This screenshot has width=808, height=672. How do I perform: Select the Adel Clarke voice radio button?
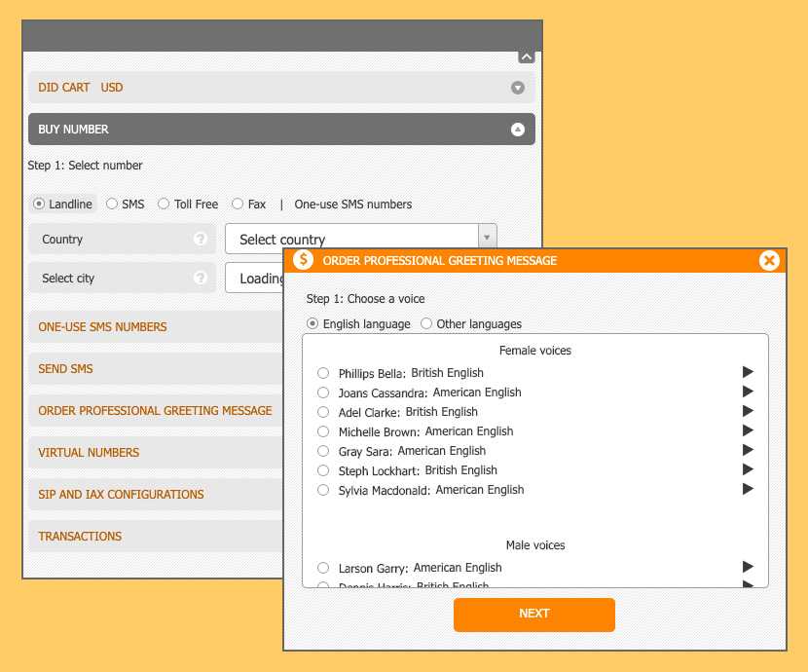point(323,412)
